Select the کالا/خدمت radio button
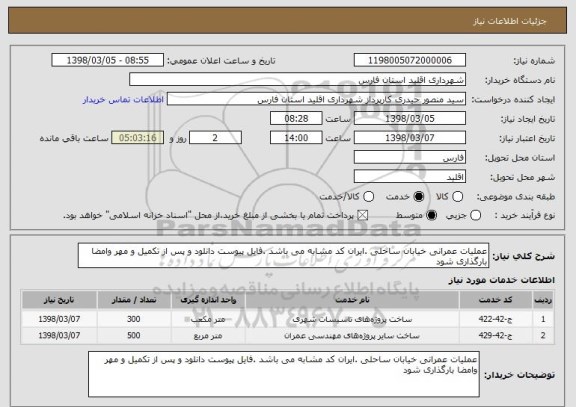Viewport: 576px width, 407px height. click(368, 197)
